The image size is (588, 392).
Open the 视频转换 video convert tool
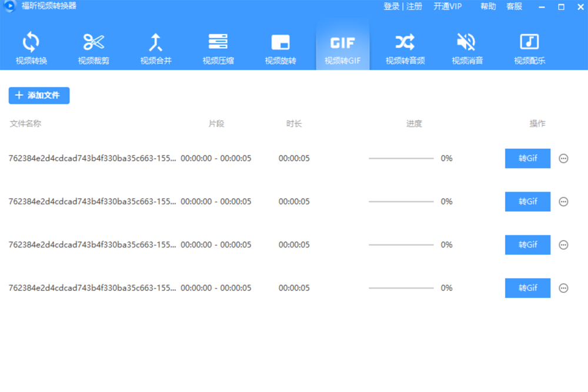click(31, 48)
